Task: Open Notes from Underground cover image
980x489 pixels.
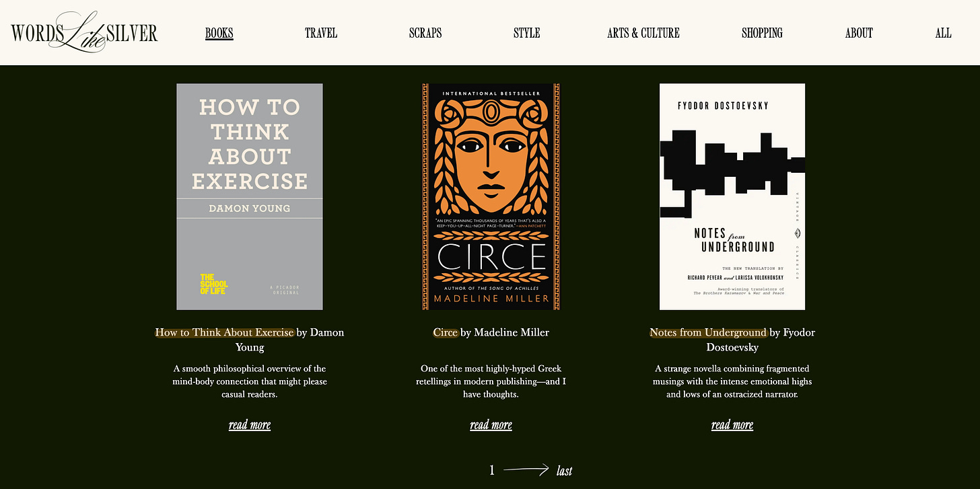Action: click(732, 196)
